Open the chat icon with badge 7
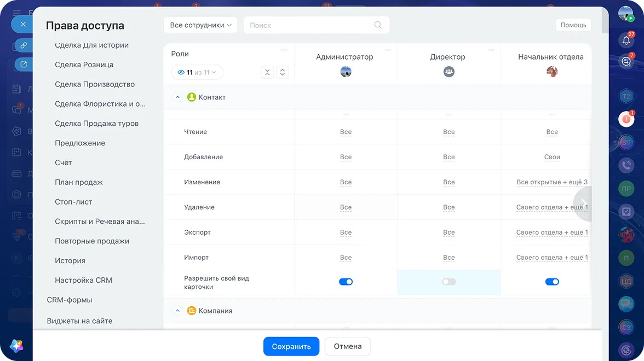The width and height of the screenshot is (644, 361). [626, 61]
